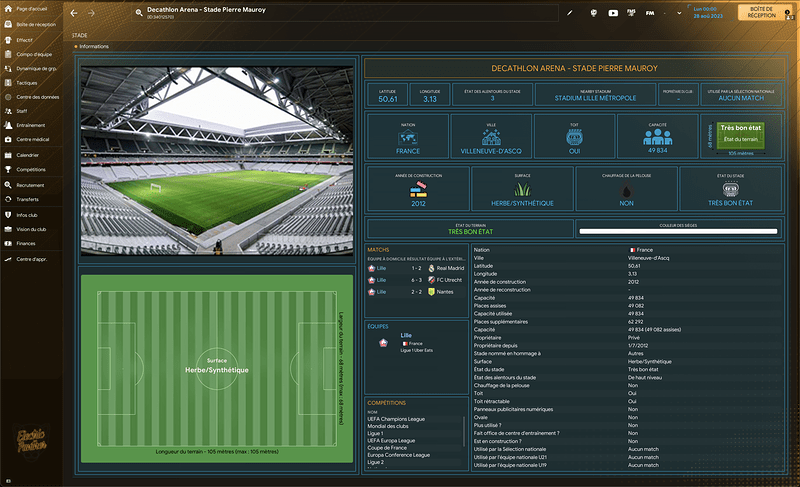Click the État du stade card icon
The image size is (800, 487).
click(731, 189)
